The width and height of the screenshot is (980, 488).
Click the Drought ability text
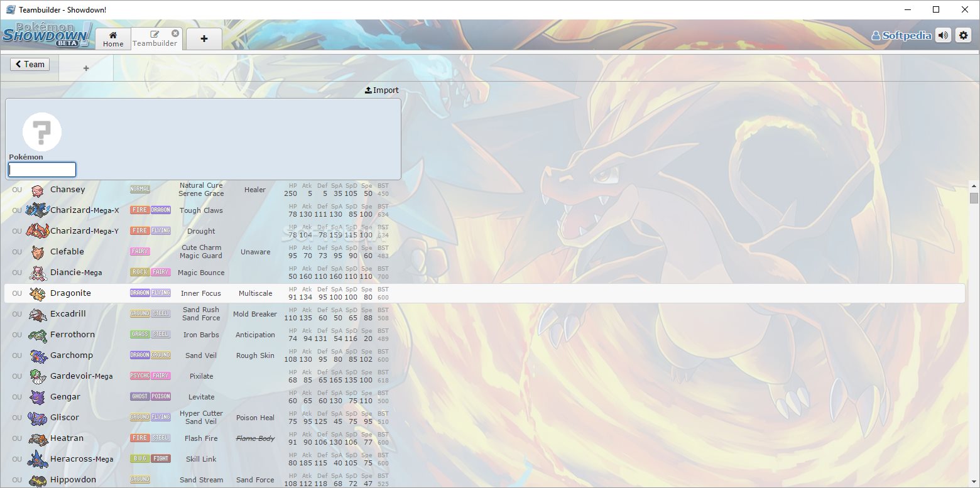pos(201,231)
